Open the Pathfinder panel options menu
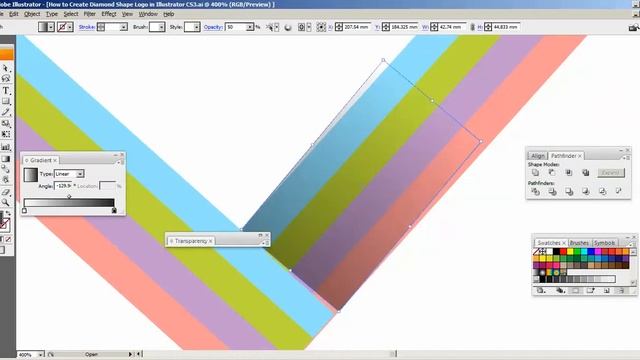 pyautogui.click(x=628, y=157)
